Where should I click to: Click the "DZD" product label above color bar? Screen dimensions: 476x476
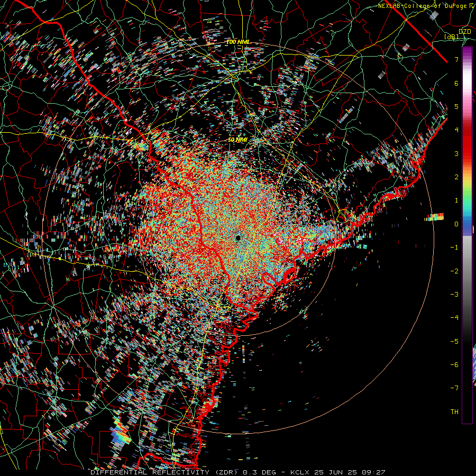pos(464,31)
